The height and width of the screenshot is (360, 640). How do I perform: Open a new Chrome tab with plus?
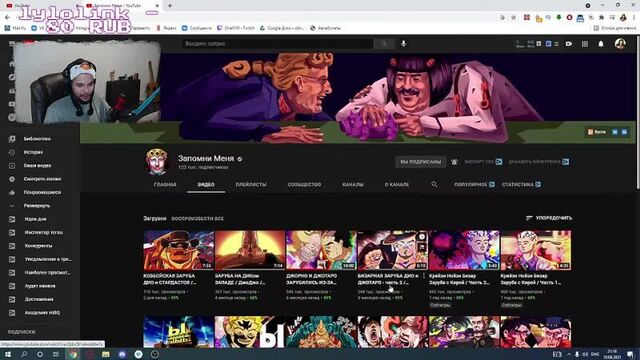170,6
